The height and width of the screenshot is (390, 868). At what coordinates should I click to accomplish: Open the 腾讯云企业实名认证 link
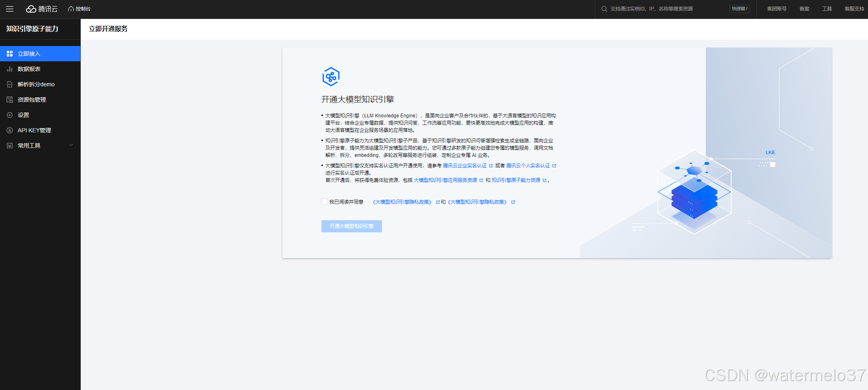pyautogui.click(x=465, y=166)
